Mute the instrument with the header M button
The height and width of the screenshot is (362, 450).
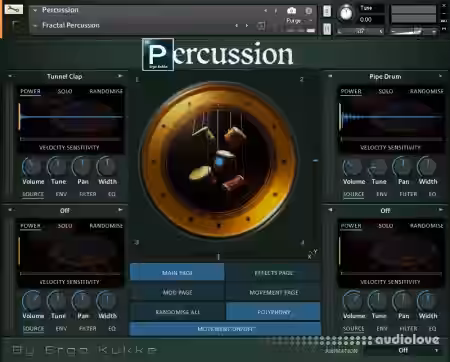point(327,29)
